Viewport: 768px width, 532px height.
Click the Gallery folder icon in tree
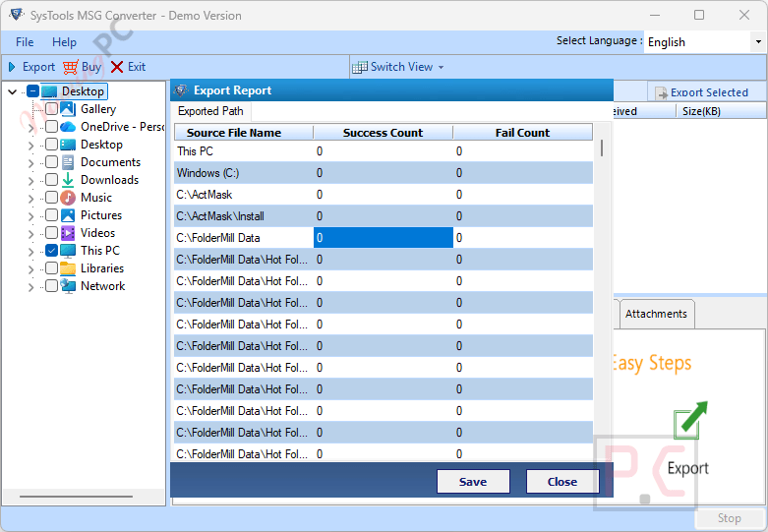tap(68, 109)
